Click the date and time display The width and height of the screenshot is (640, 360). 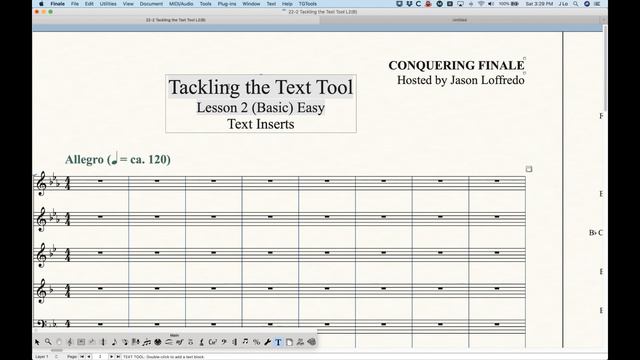(x=539, y=4)
